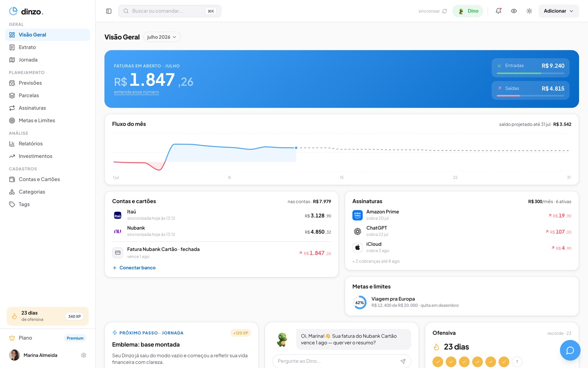Click the Investimentos trend icon

(12, 156)
